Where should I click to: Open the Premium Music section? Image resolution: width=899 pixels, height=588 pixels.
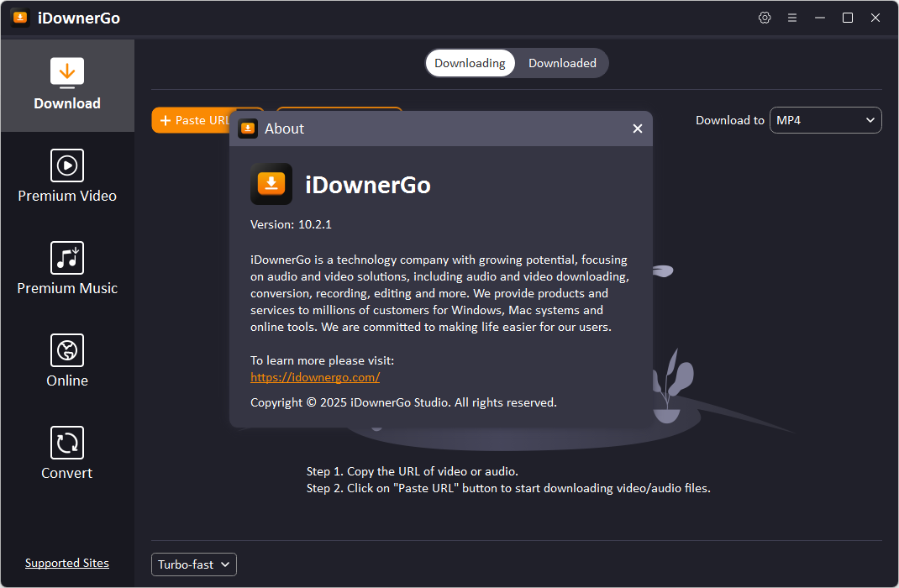(x=67, y=268)
